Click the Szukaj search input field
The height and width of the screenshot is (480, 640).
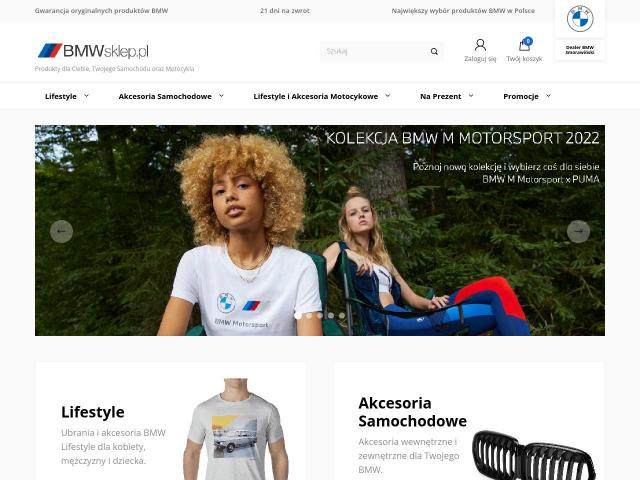(375, 51)
